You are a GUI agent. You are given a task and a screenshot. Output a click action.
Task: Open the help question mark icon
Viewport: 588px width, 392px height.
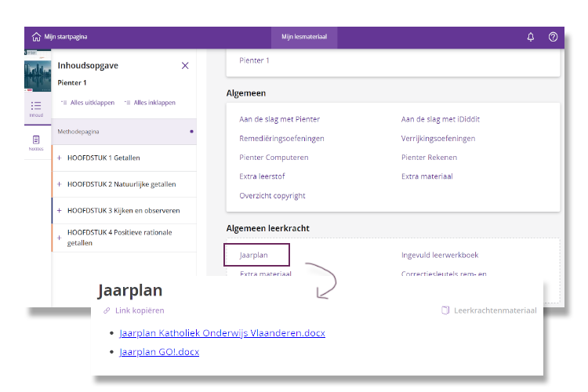click(553, 37)
